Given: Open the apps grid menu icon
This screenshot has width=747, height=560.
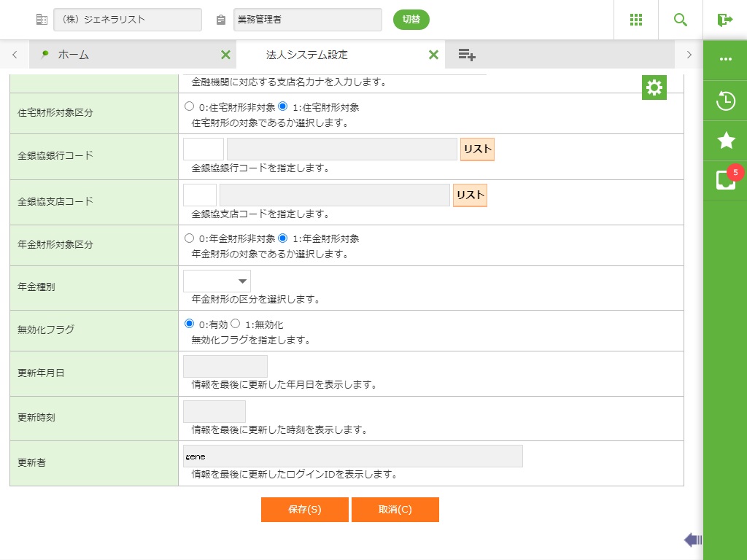Looking at the screenshot, I should click(636, 20).
